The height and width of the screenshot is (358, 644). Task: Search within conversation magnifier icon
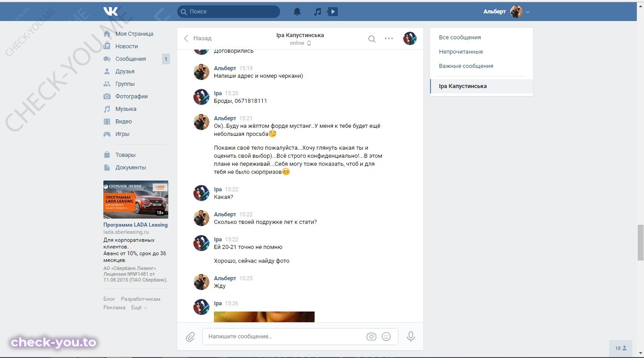372,39
